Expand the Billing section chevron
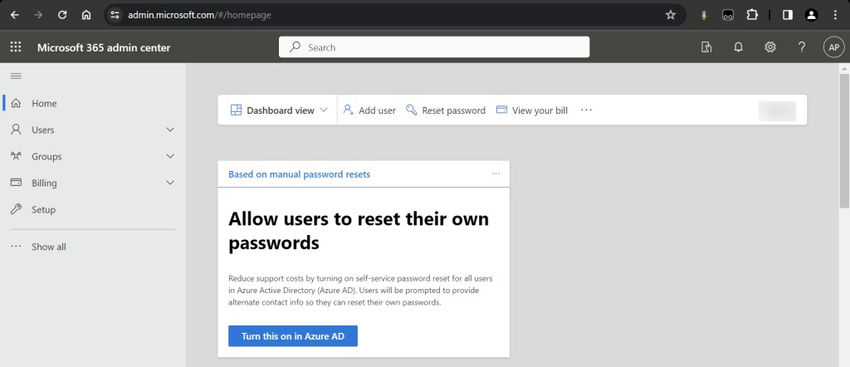The height and width of the screenshot is (367, 850). pos(170,183)
